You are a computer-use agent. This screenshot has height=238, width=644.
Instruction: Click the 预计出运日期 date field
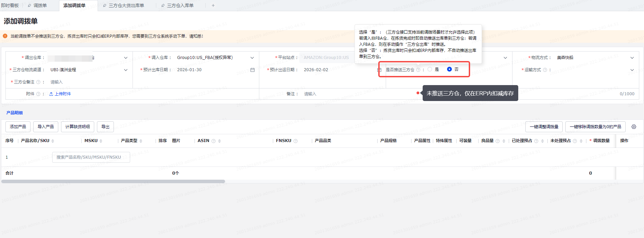[342, 70]
